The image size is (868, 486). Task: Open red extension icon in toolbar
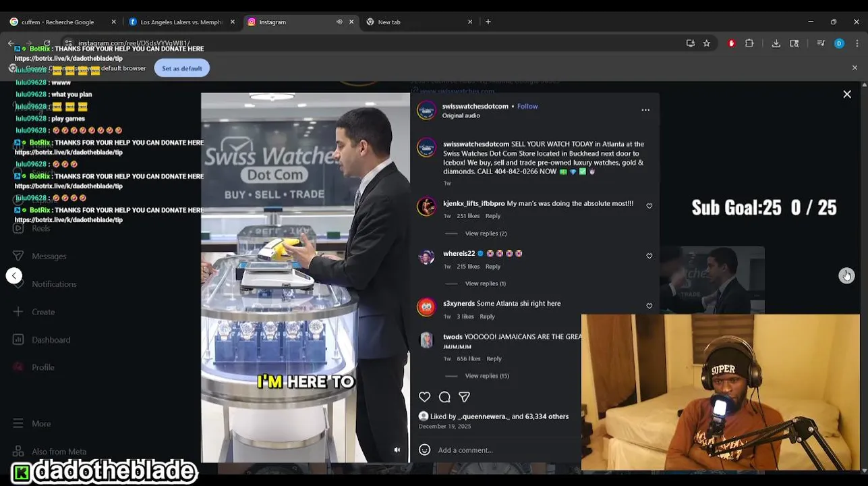tap(731, 44)
